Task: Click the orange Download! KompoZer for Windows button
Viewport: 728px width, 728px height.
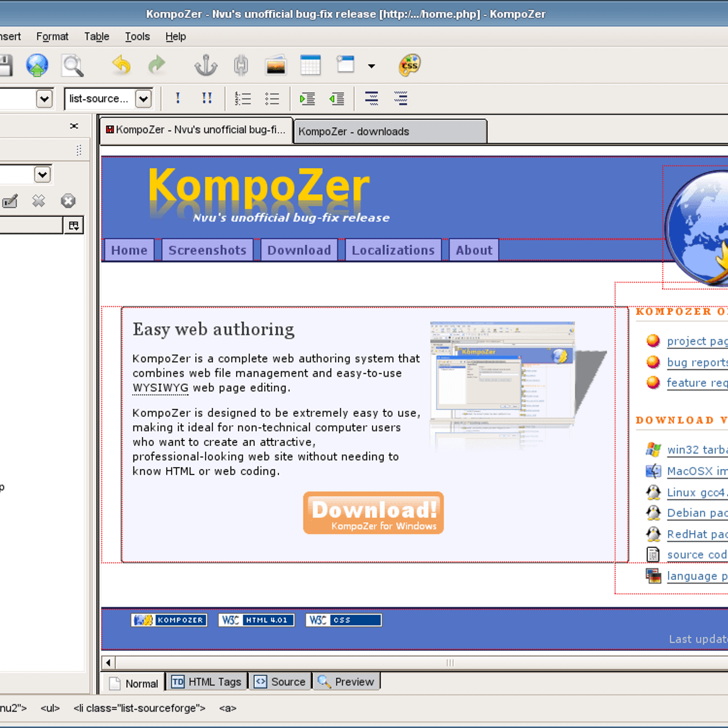Action: (x=374, y=513)
